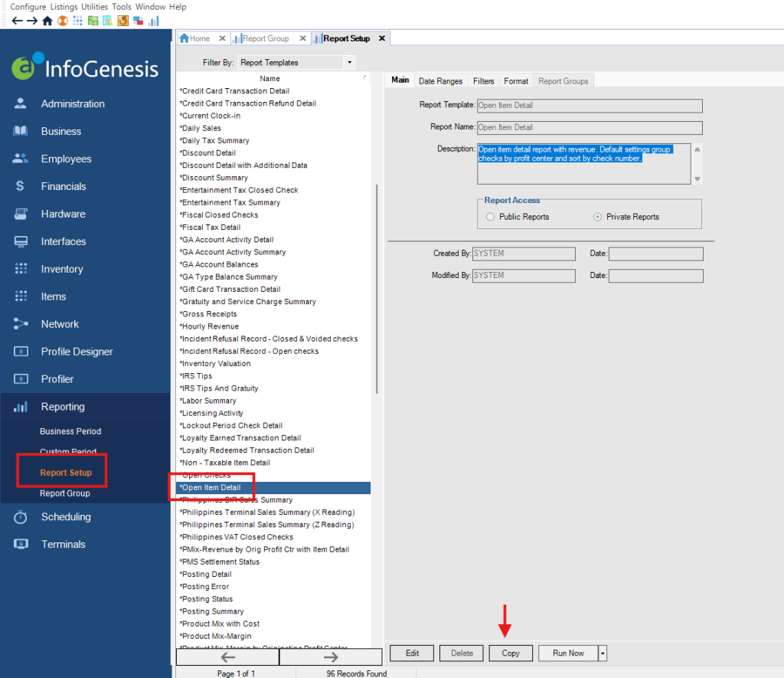Open Interfaces via its monitor icon
The height and width of the screenshot is (678, 784).
(x=21, y=241)
